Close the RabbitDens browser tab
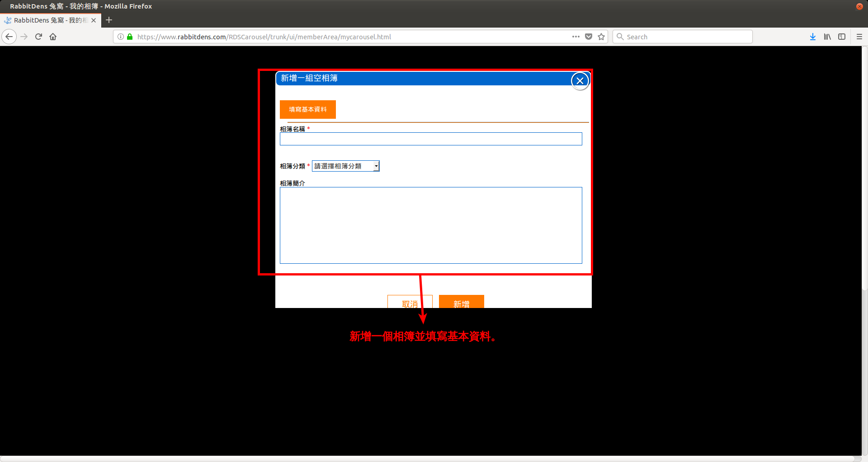Screen dimensions: 868x462 point(94,20)
